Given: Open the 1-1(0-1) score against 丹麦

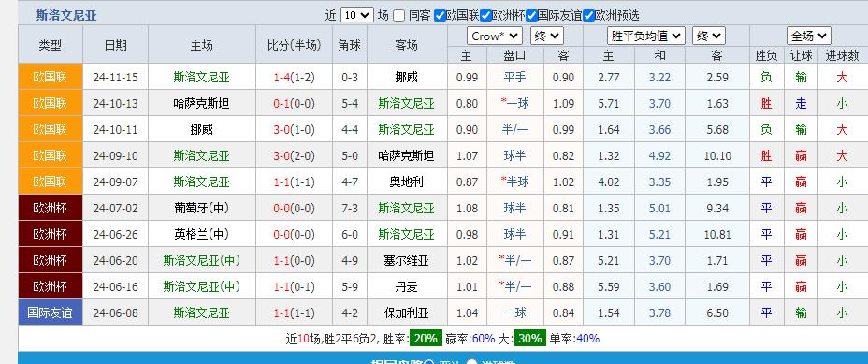Looking at the screenshot, I should point(294,286).
